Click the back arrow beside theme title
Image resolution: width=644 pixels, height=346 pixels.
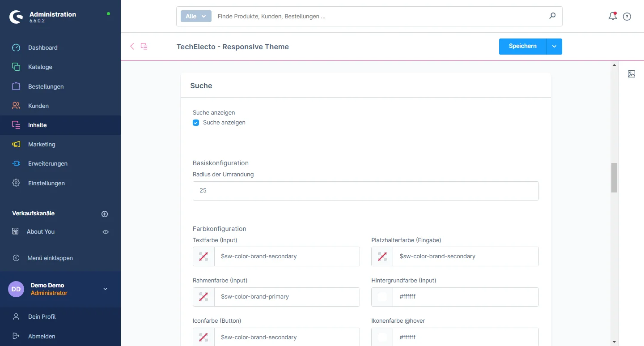coord(132,46)
